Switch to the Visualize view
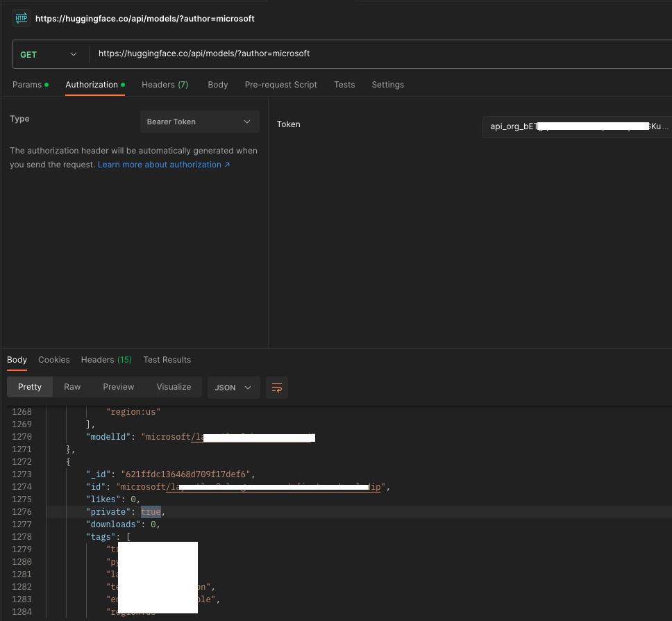672x621 pixels. (x=174, y=386)
